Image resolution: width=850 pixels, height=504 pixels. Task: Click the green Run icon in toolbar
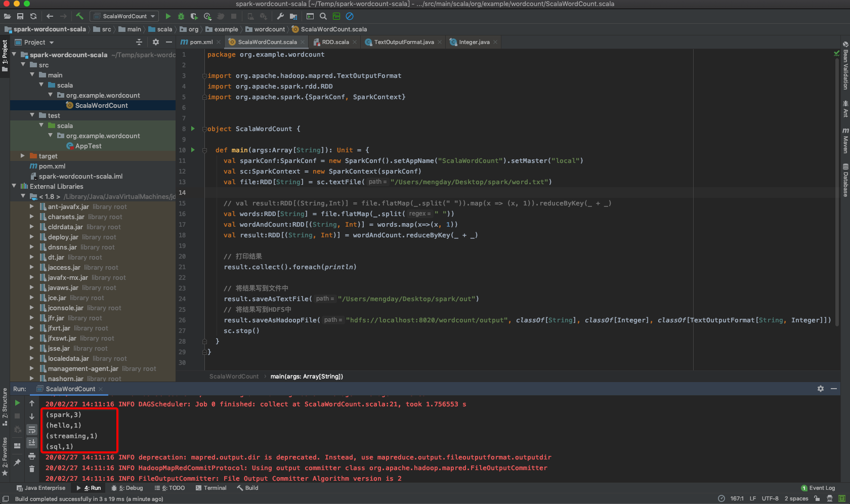168,16
